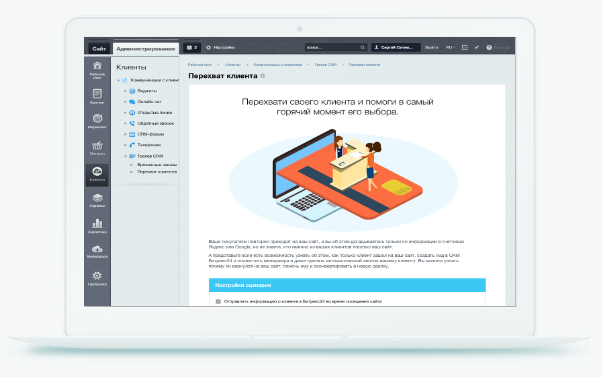Open the Рабочий стол sidebar section
The image size is (603, 377).
[x=97, y=70]
